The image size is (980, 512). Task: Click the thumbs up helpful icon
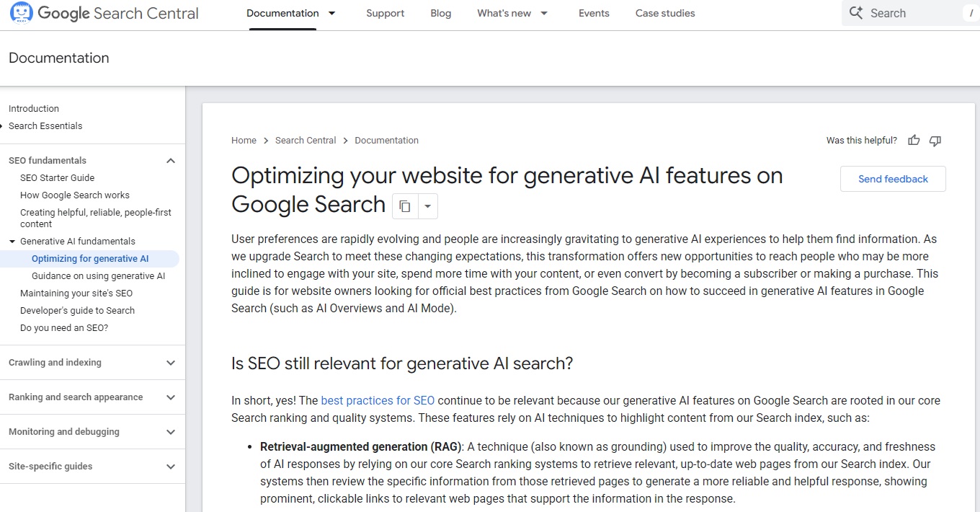point(914,141)
